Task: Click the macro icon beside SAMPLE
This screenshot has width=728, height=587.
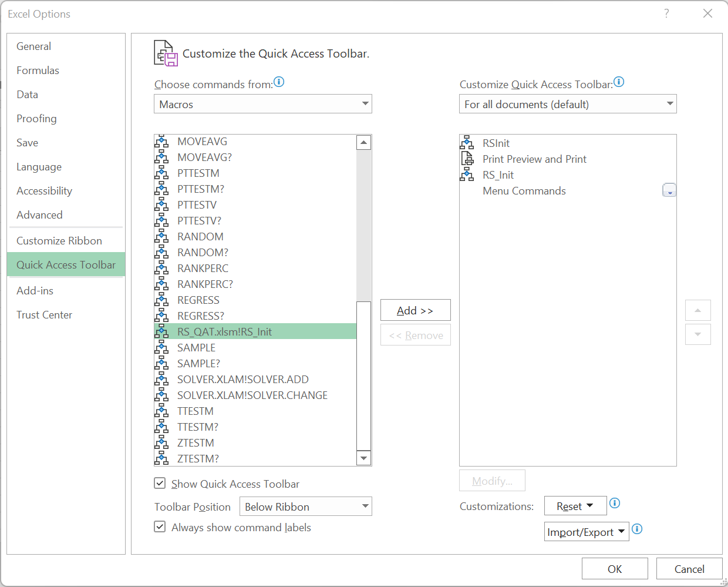Action: click(161, 348)
